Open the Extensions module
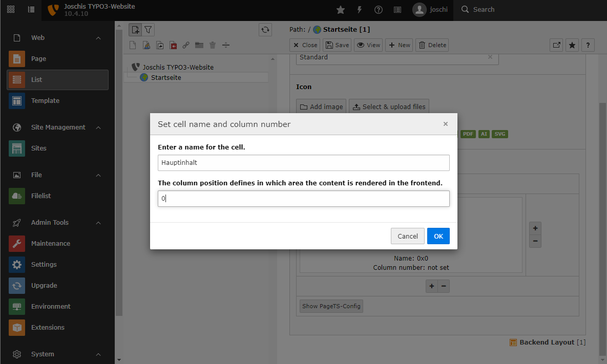607x364 pixels. click(x=48, y=328)
